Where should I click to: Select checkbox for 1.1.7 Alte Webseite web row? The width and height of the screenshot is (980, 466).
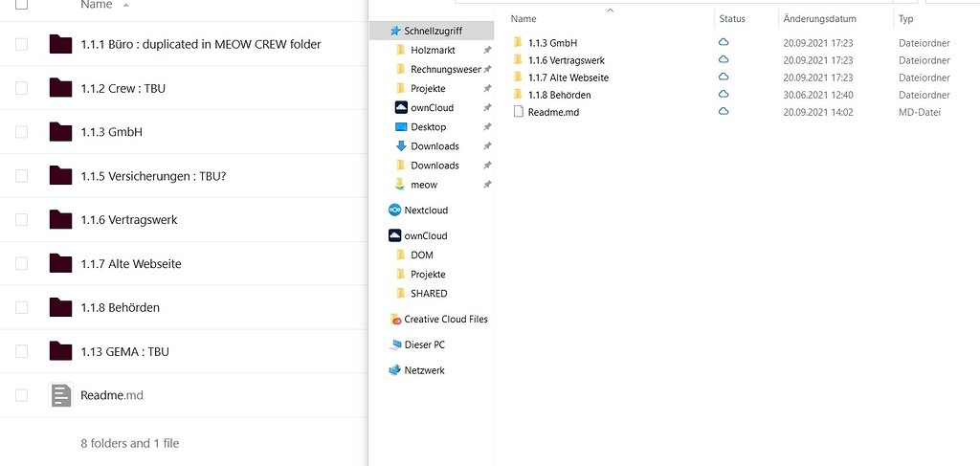click(x=22, y=263)
